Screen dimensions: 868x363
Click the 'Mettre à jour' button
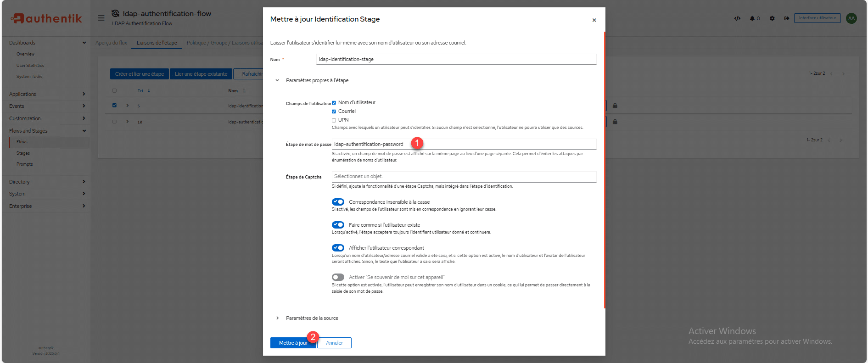click(x=292, y=343)
